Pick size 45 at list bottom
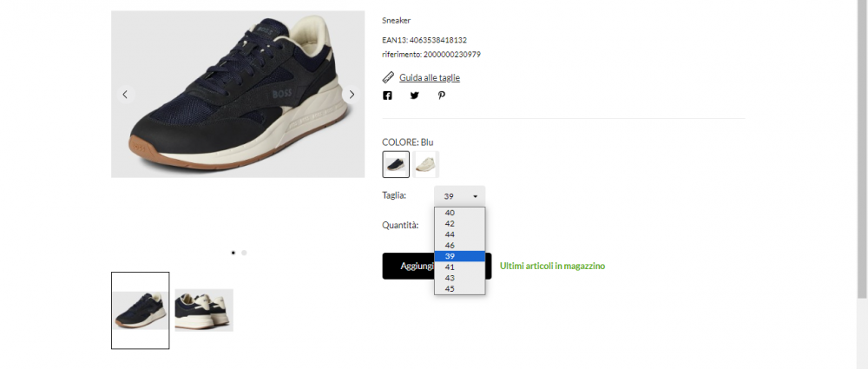 (x=459, y=288)
